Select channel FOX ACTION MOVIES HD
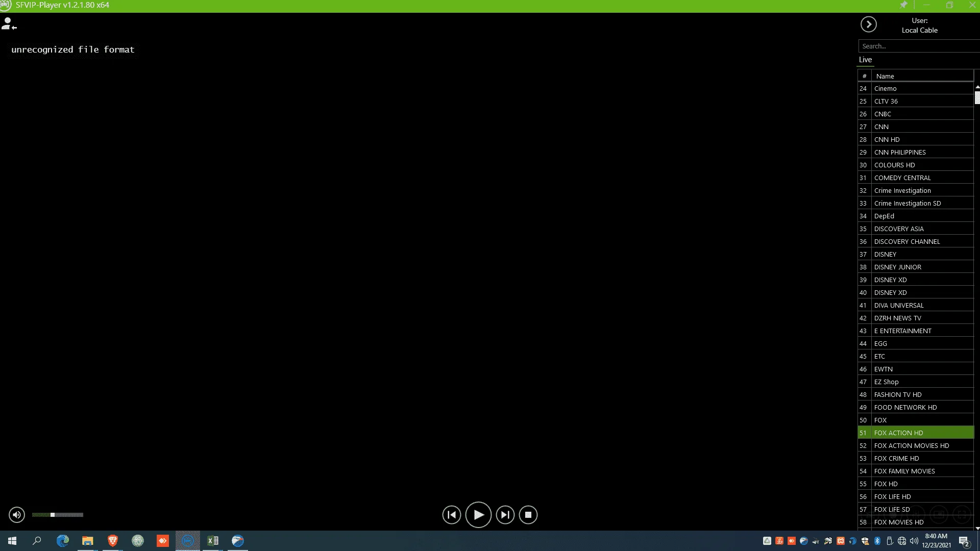 (x=916, y=445)
